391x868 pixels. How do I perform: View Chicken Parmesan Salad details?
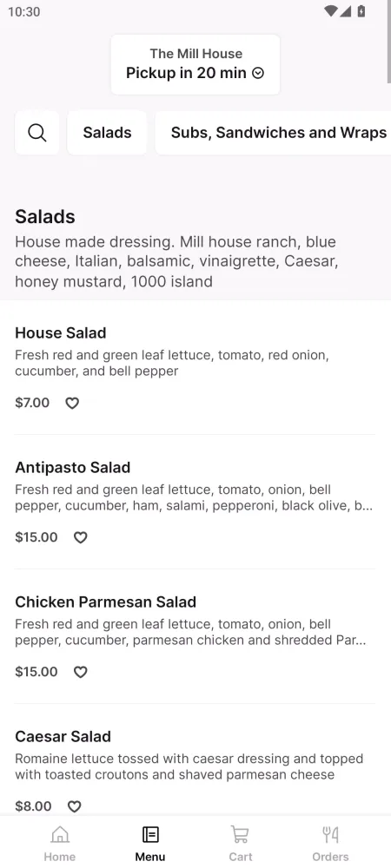[x=195, y=636]
